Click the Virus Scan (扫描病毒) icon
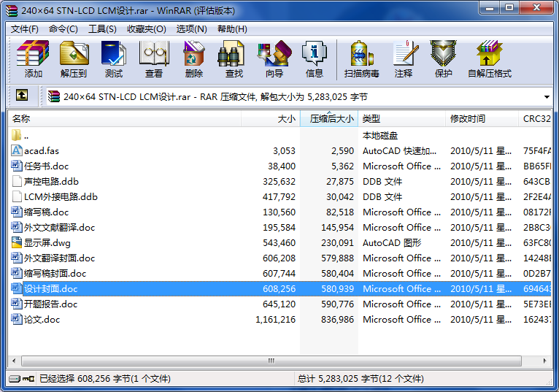This screenshot has width=559, height=392. pyautogui.click(x=361, y=53)
